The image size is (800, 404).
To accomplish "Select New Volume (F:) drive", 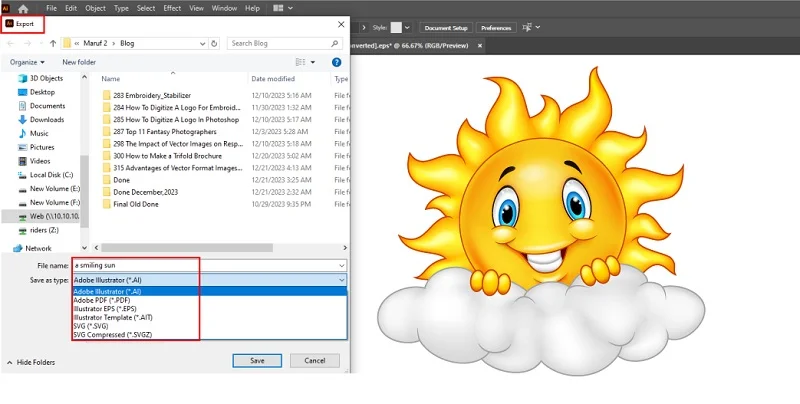I will pyautogui.click(x=49, y=203).
